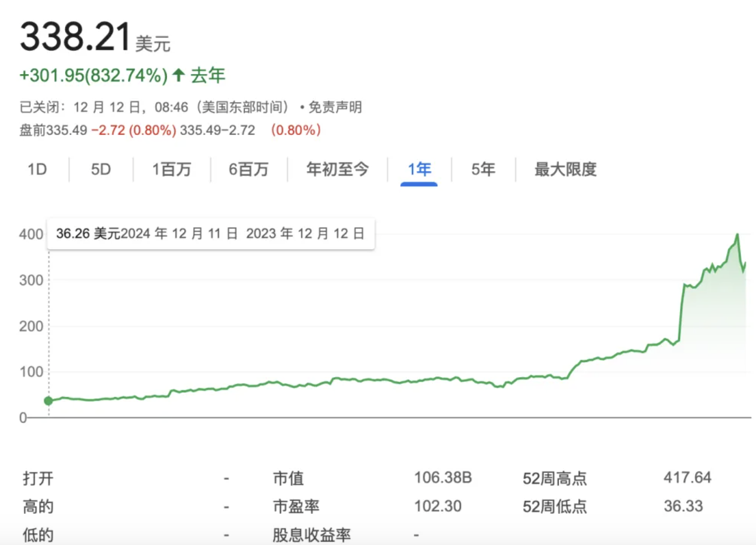
Task: Click the green start-point dot on the chart
Action: point(49,401)
